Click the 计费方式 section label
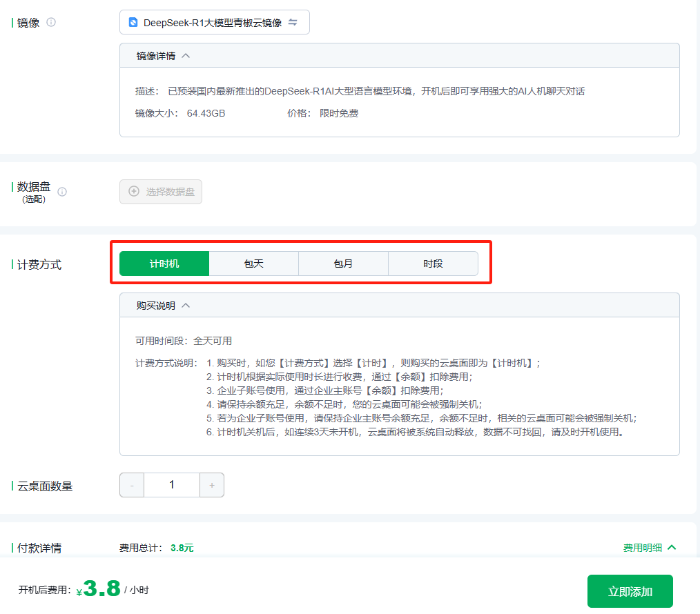 pyautogui.click(x=39, y=265)
